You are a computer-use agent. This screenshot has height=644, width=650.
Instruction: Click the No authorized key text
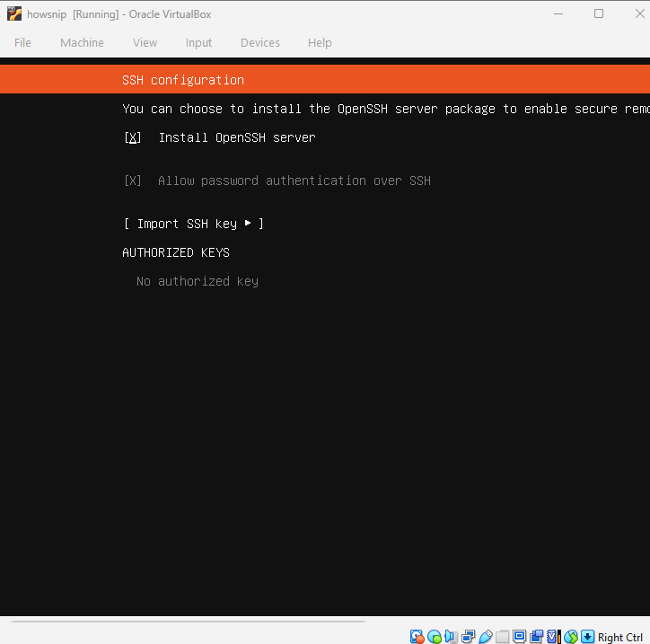(x=198, y=281)
